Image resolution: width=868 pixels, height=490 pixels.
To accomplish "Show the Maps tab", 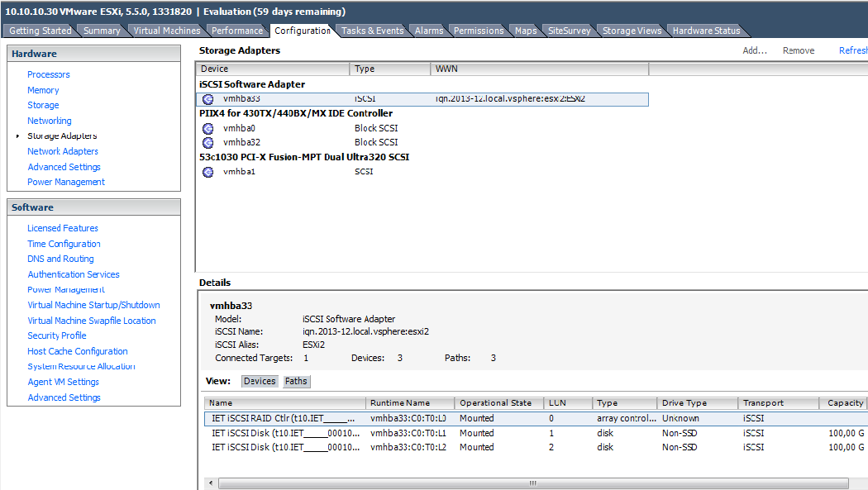I will coord(525,31).
